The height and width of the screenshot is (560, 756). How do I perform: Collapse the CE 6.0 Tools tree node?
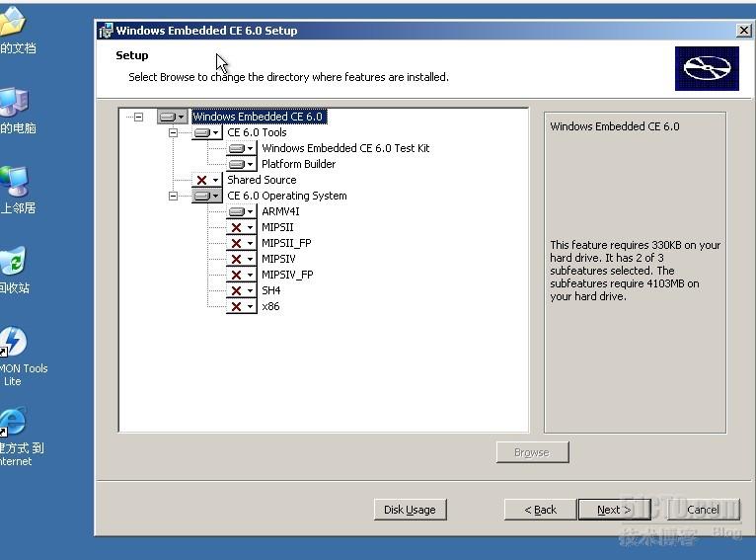[x=173, y=132]
